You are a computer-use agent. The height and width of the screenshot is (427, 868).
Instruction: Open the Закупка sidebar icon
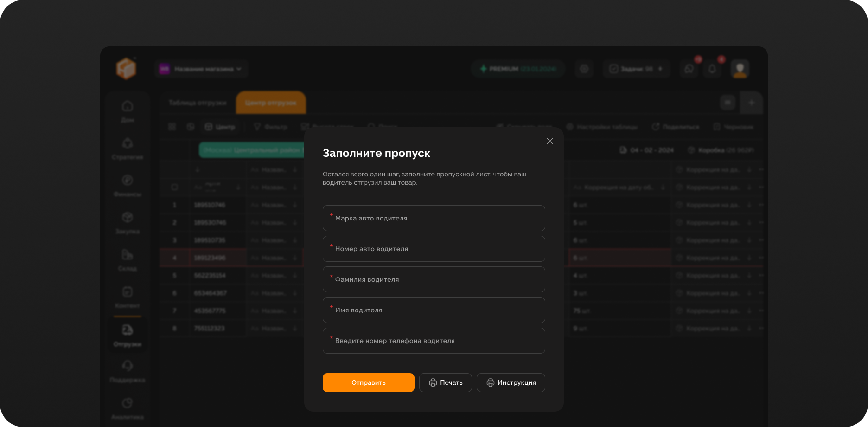(128, 218)
